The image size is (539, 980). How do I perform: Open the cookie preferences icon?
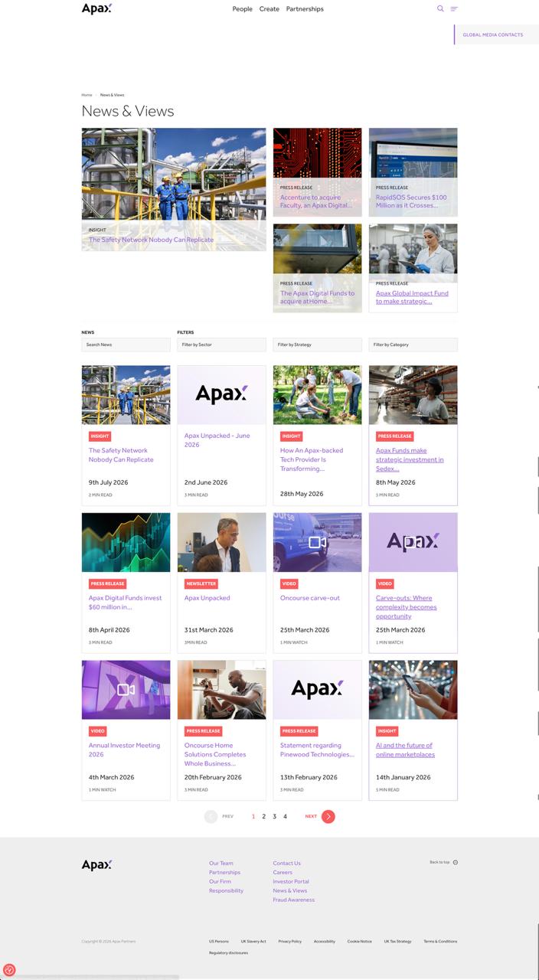point(9,969)
